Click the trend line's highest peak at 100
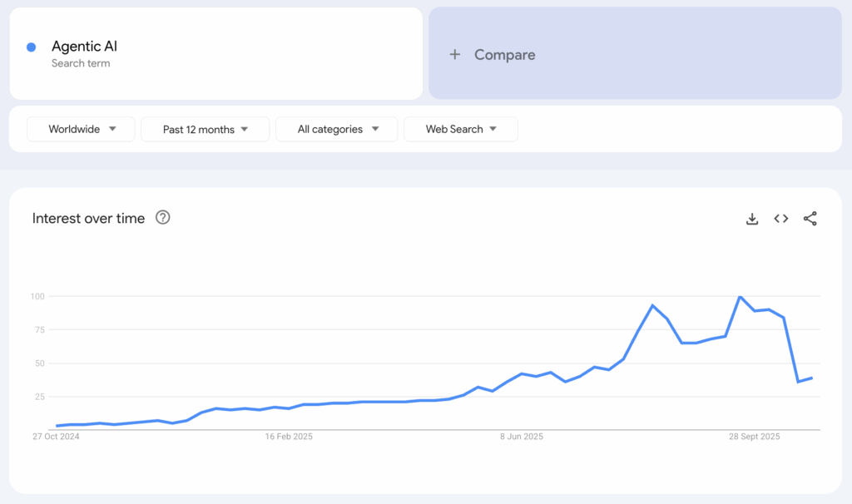Viewport: 852px width, 504px height. [x=740, y=297]
